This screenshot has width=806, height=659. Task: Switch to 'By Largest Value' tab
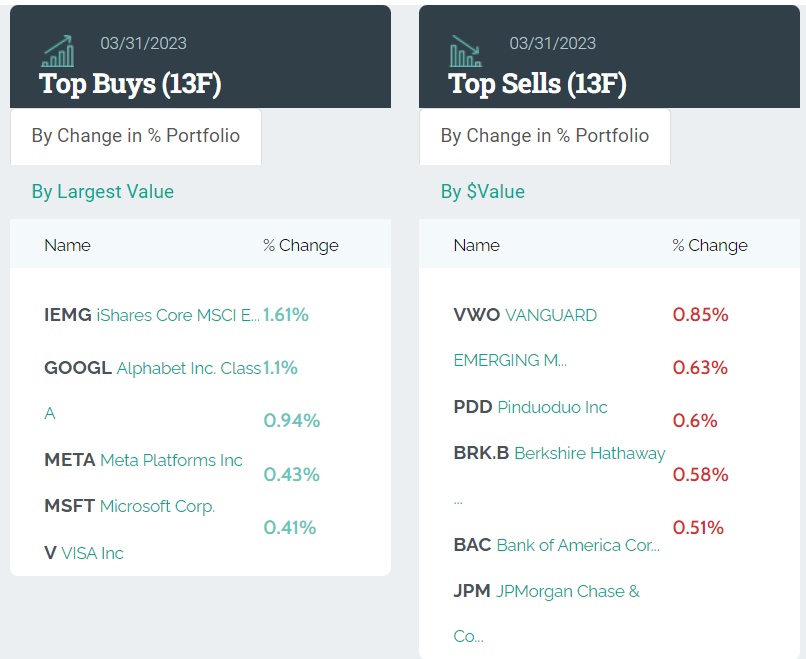103,192
